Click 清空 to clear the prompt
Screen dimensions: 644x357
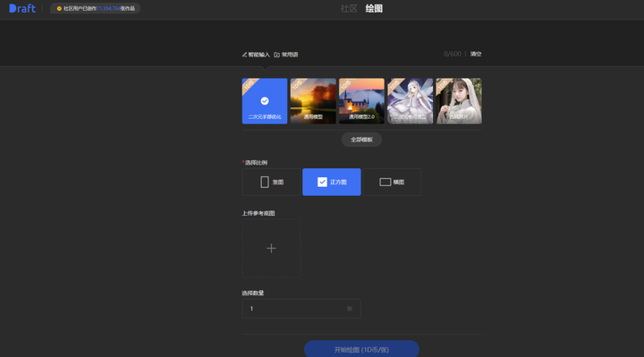pos(476,55)
